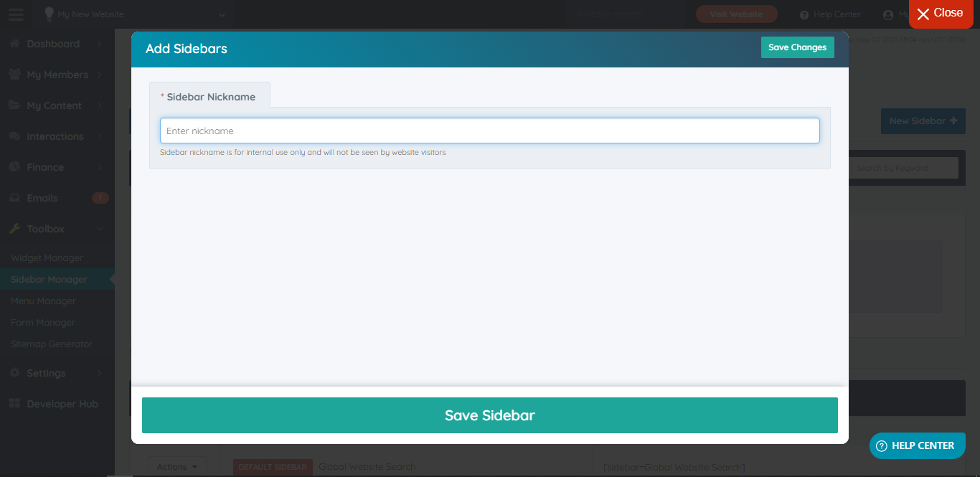Click the Emails envelope icon
Viewport: 980px width, 477px height.
click(14, 198)
